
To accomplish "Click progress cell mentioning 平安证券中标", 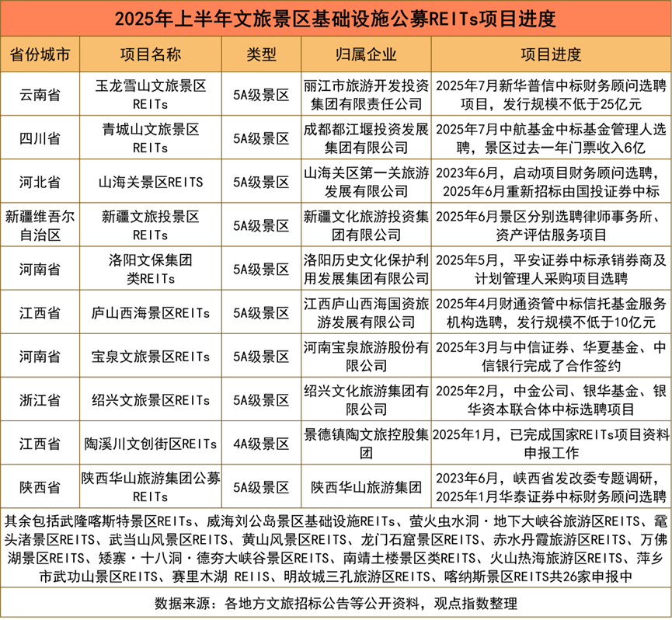I will [551, 269].
